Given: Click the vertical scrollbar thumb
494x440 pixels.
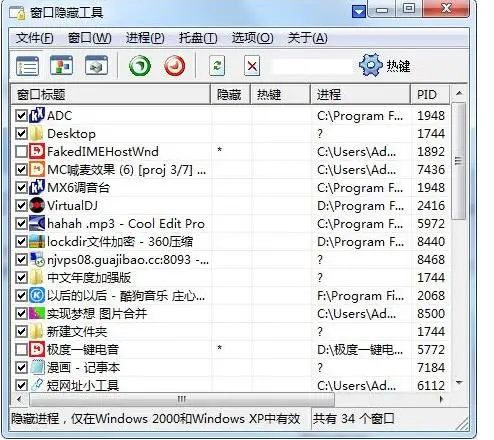Looking at the screenshot, I should pos(459,161).
